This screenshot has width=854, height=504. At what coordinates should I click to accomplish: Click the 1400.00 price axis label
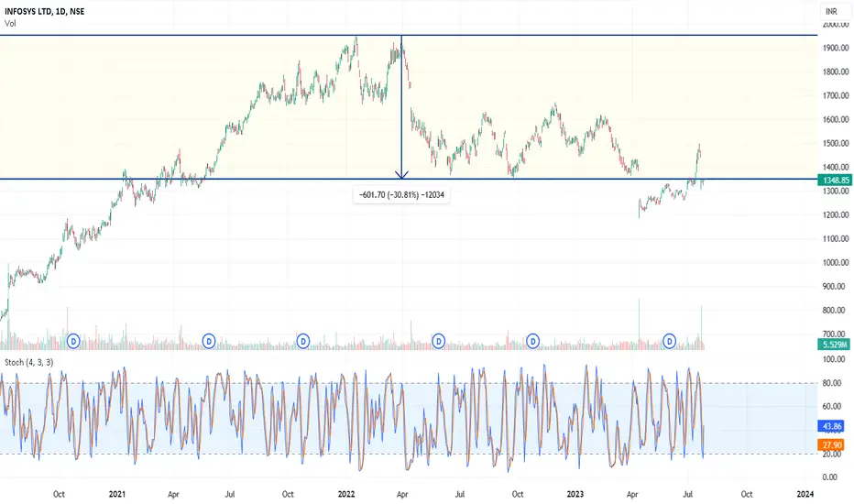(x=836, y=168)
